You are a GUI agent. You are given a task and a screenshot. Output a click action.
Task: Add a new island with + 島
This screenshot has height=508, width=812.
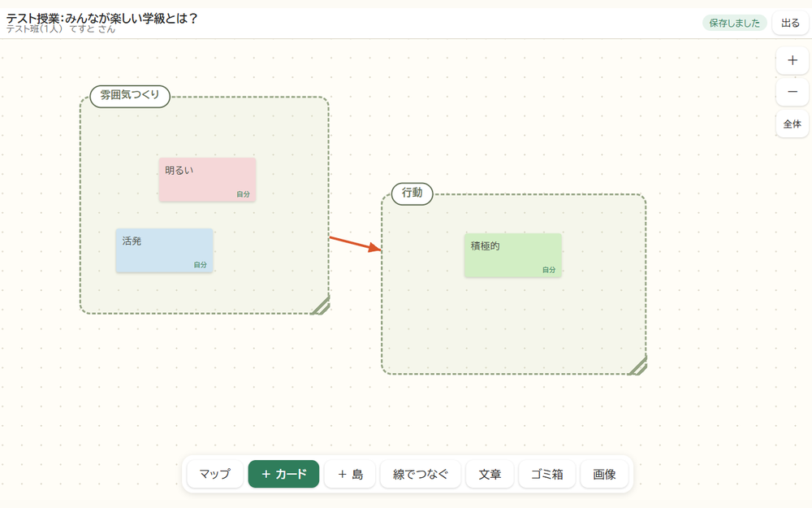(350, 474)
